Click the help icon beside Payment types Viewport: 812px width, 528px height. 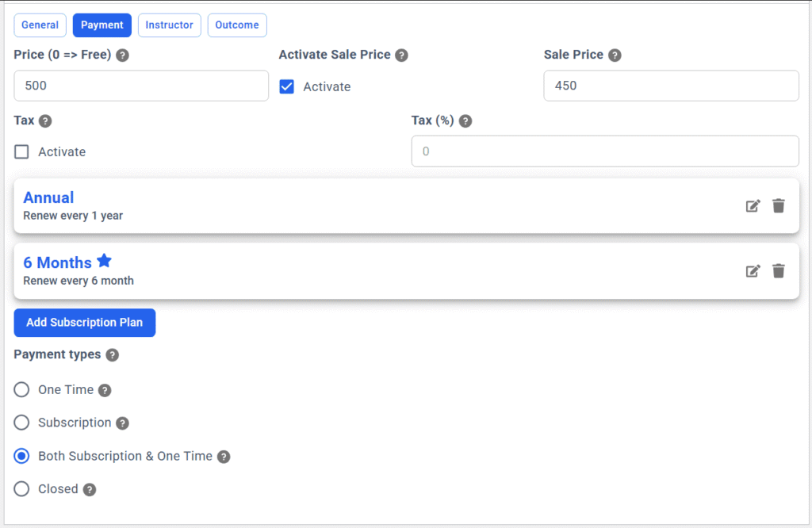[113, 355]
